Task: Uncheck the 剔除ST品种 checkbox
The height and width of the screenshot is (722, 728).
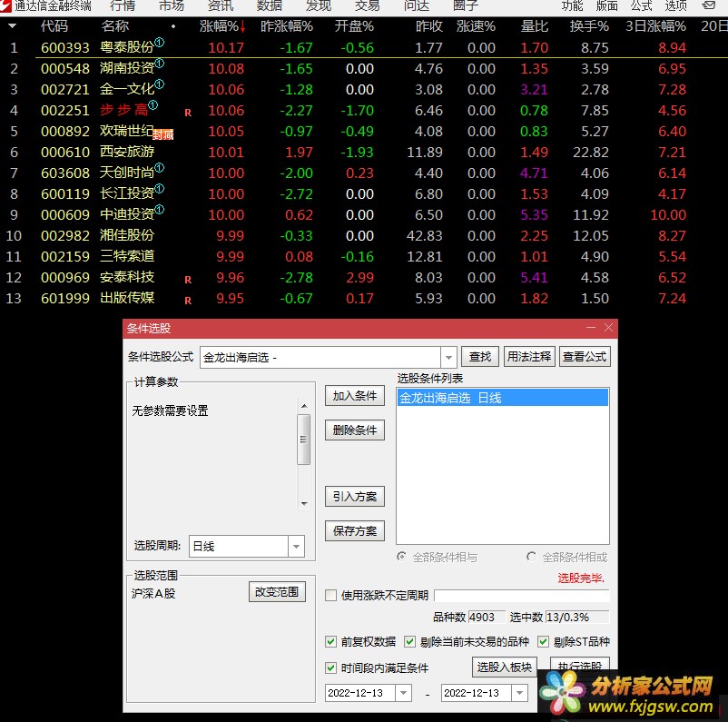Action: click(543, 641)
